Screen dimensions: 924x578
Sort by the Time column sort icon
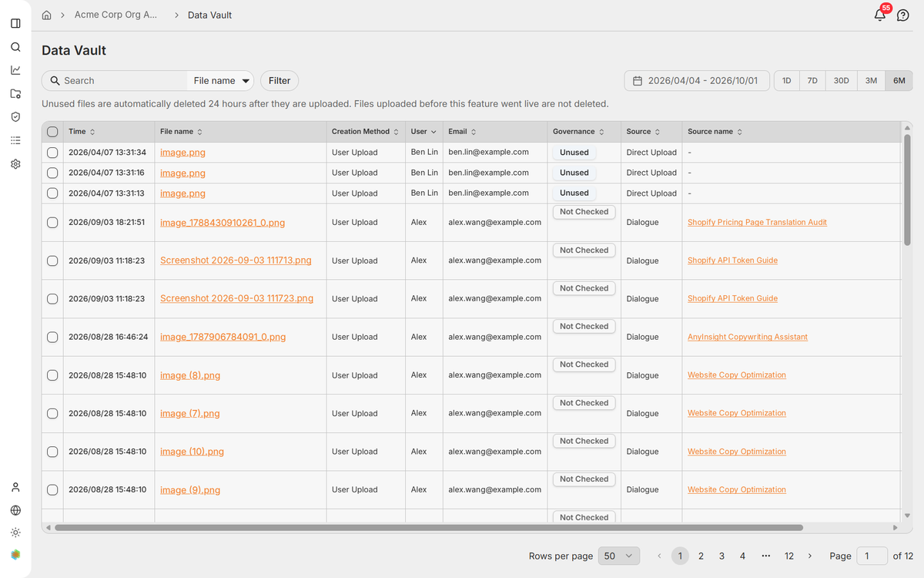coord(92,132)
